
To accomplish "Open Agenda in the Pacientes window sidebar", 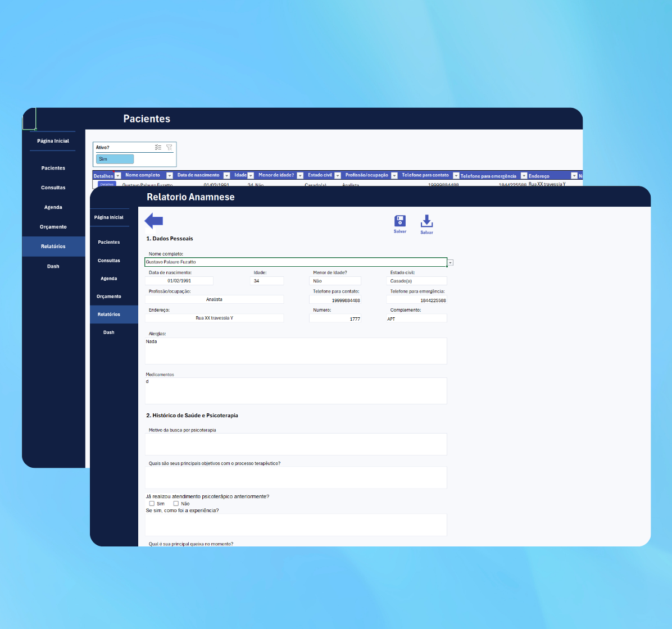I will tap(53, 207).
